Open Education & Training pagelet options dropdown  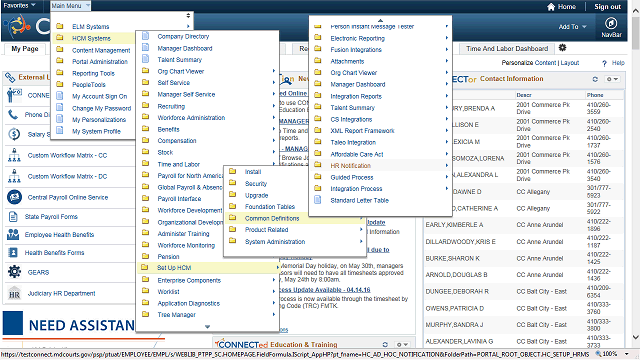402,344
